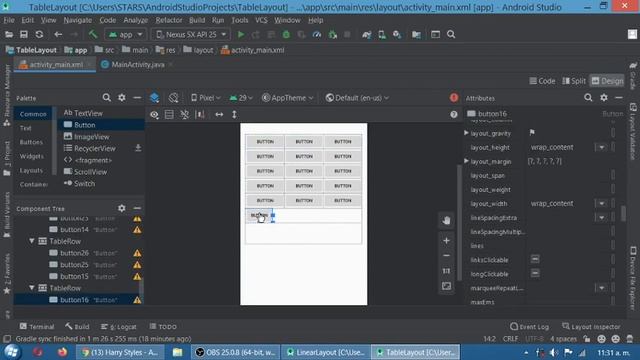Open Pixel device preview dropdown

coord(206,98)
